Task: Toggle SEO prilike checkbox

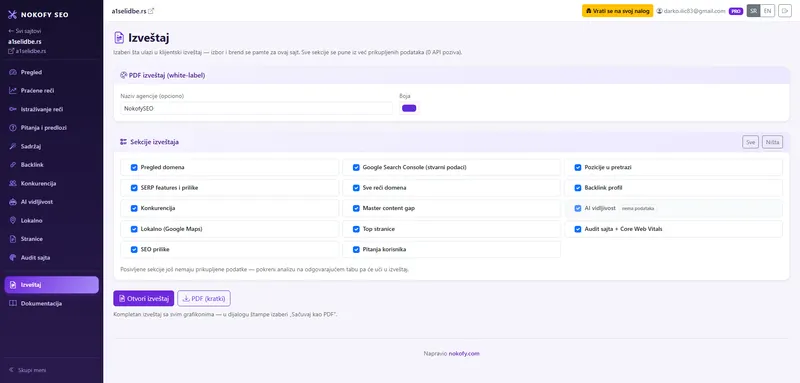Action: pyautogui.click(x=134, y=249)
